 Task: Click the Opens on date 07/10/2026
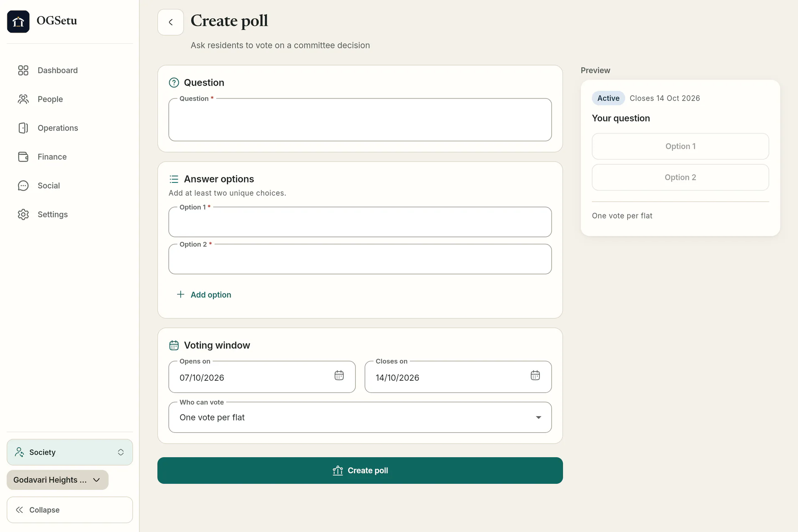(202, 378)
